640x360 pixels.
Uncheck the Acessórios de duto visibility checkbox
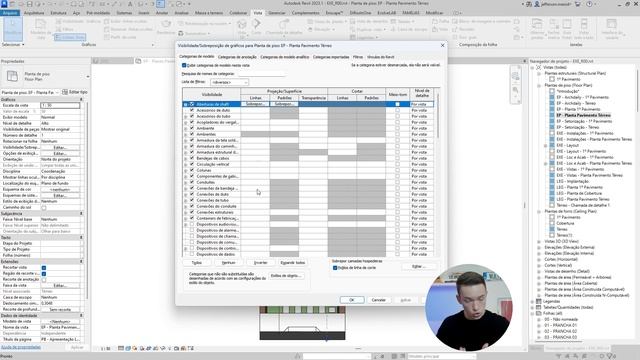pos(192,110)
